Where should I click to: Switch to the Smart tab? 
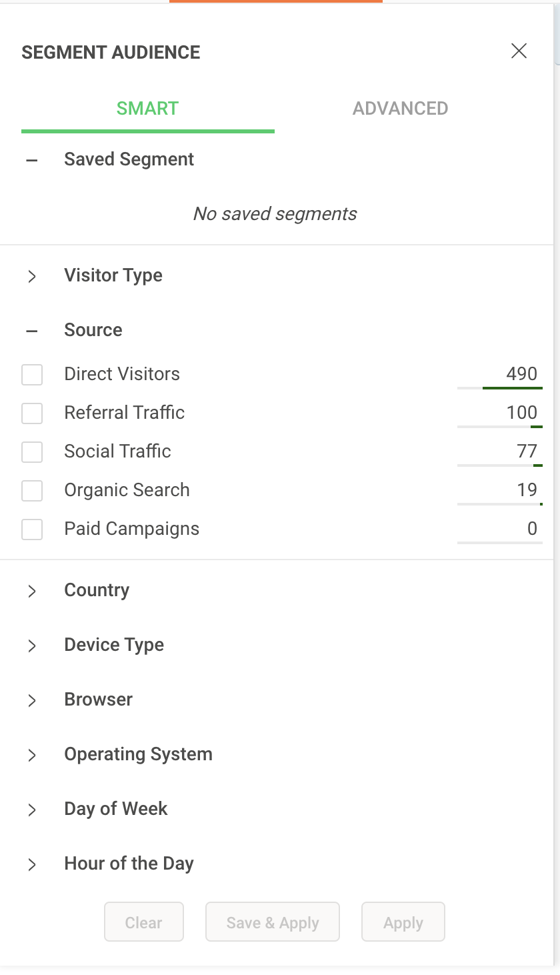pos(147,109)
